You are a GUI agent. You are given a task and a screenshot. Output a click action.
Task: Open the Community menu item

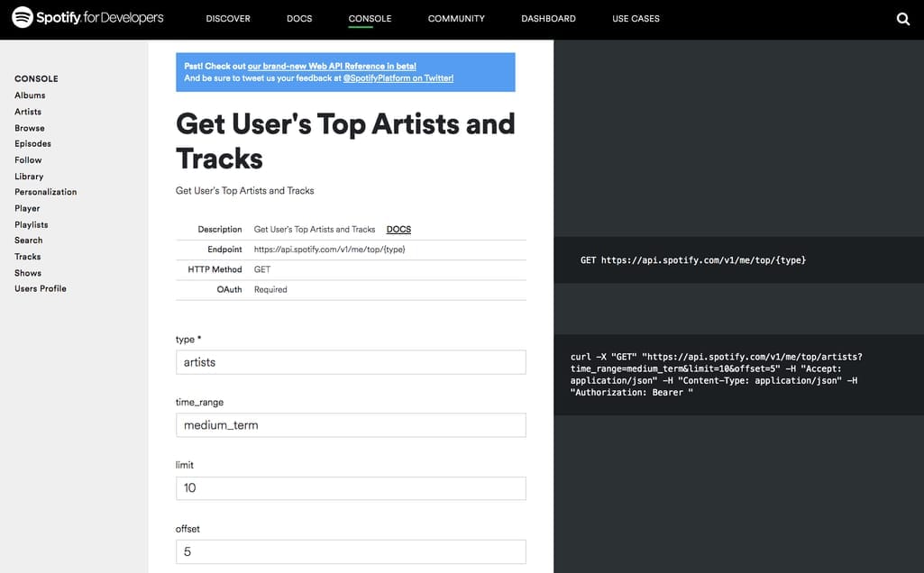coord(456,19)
